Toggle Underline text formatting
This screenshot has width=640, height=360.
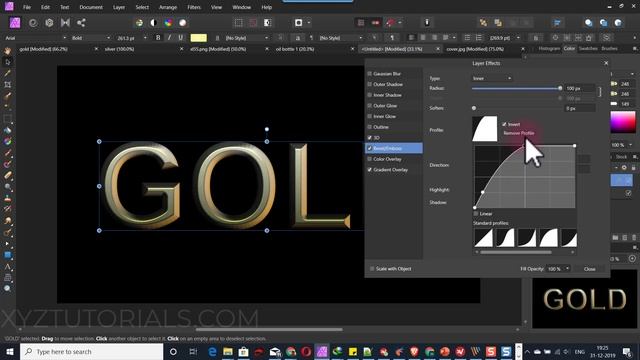tap(180, 38)
